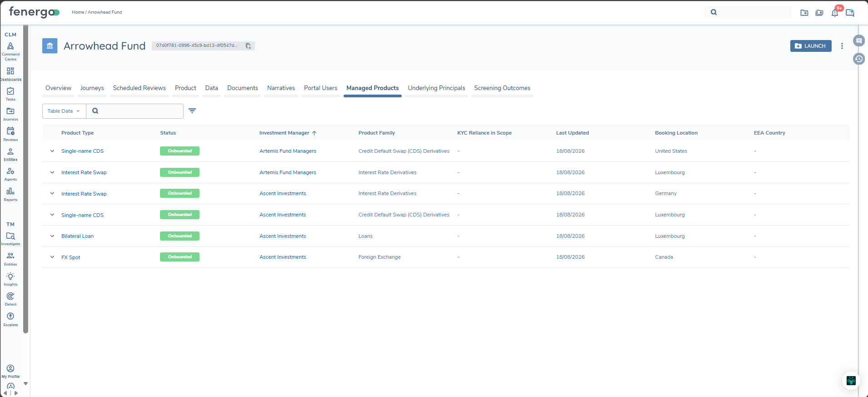
Task: Open the Investigate sidebar icon
Action: (10, 239)
